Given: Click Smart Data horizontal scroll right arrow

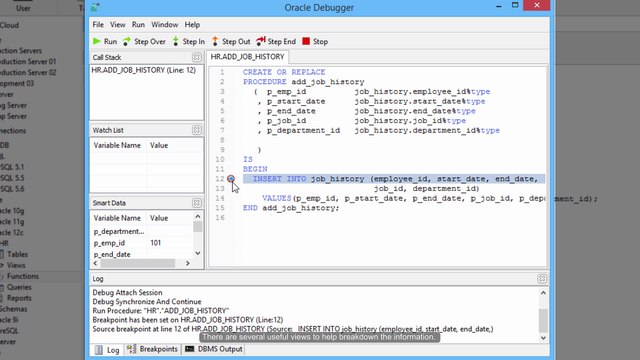Looking at the screenshot, I should tap(188, 263).
